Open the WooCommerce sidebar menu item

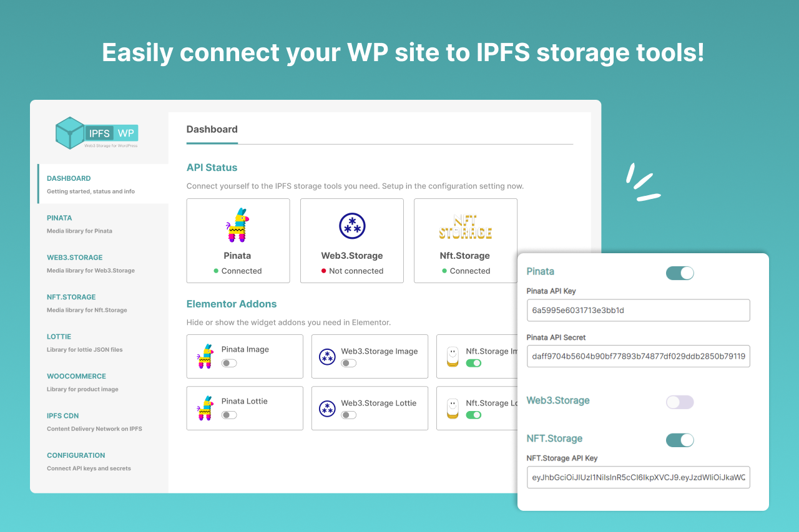pyautogui.click(x=103, y=382)
